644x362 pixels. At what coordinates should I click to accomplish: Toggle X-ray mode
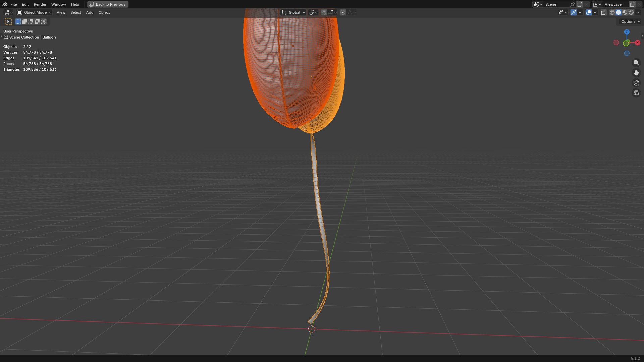[x=603, y=12]
